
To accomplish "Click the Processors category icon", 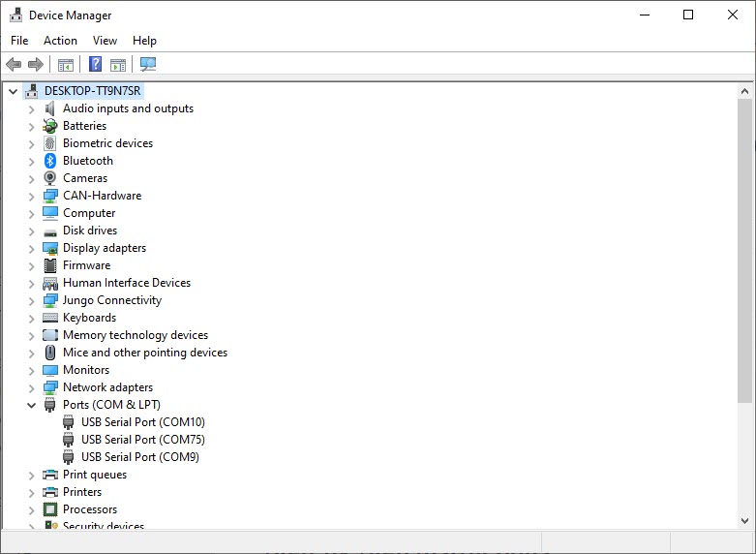I will coord(50,509).
